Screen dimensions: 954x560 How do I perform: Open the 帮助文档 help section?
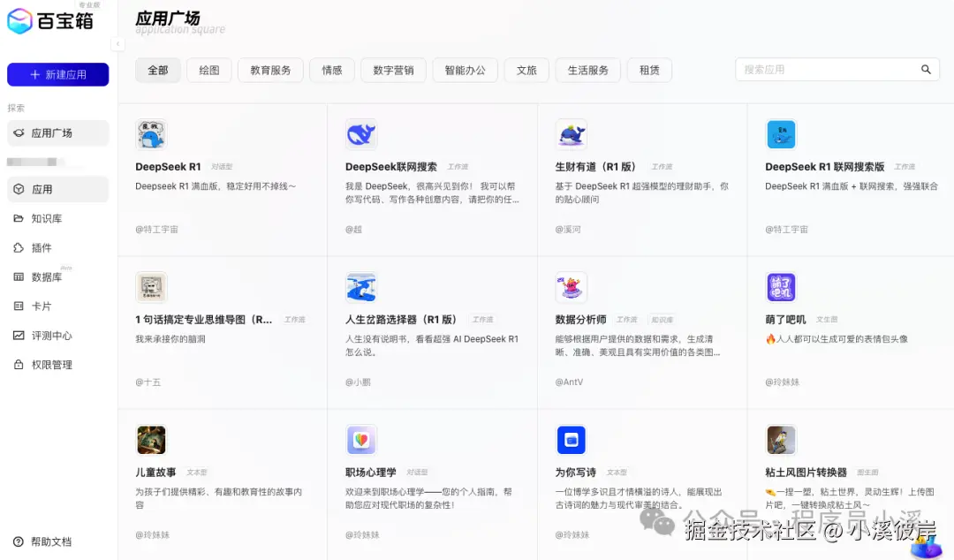(x=46, y=541)
